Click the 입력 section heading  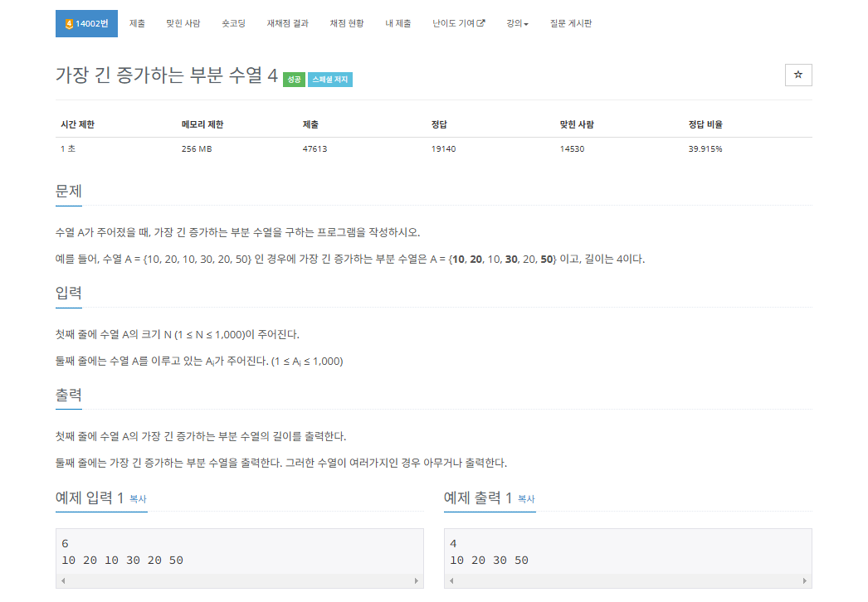[x=69, y=294]
